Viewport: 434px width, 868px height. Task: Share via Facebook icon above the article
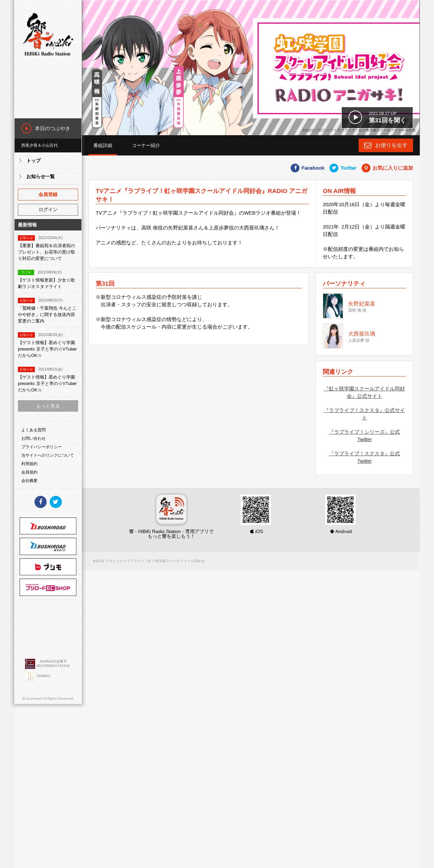click(x=295, y=168)
